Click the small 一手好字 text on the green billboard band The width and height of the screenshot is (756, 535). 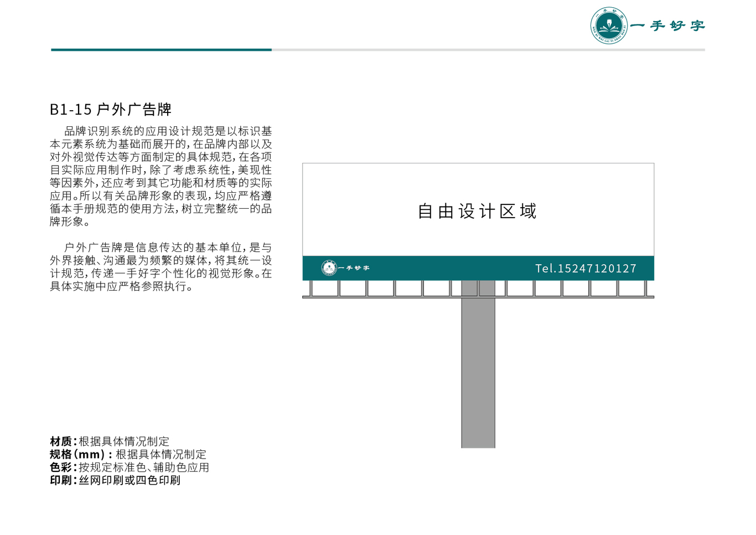(354, 268)
